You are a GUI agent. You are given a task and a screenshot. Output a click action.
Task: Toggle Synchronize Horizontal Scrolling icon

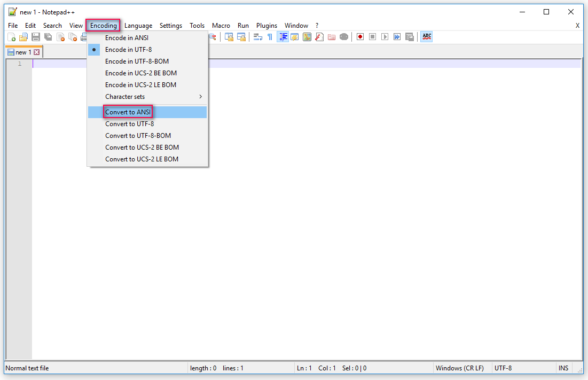click(x=241, y=37)
